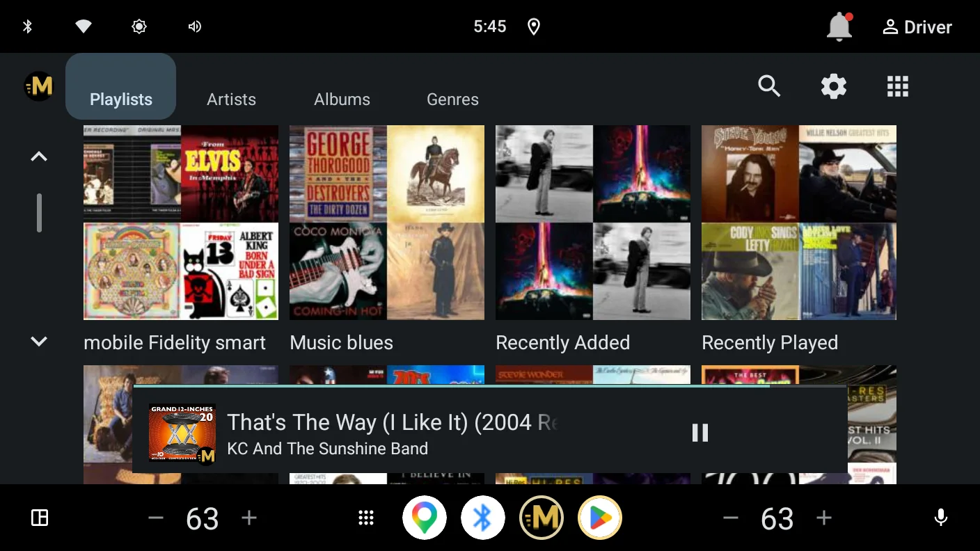This screenshot has height=551, width=980.
Task: Click the 'Recently Played' label
Action: [770, 343]
